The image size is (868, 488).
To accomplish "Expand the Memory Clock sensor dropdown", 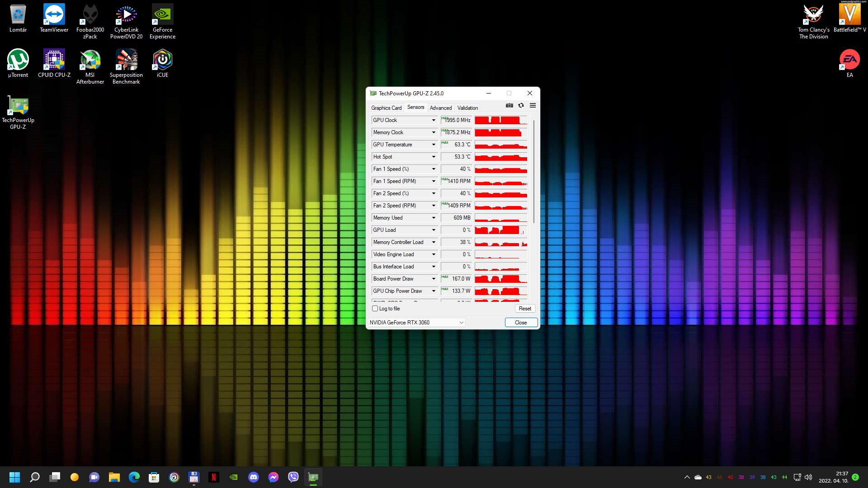I will pos(434,132).
